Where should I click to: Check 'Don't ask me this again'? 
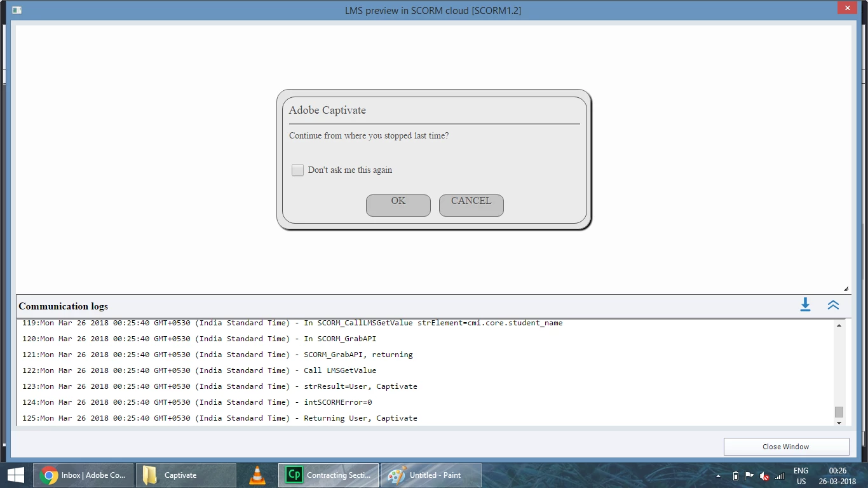coord(297,170)
